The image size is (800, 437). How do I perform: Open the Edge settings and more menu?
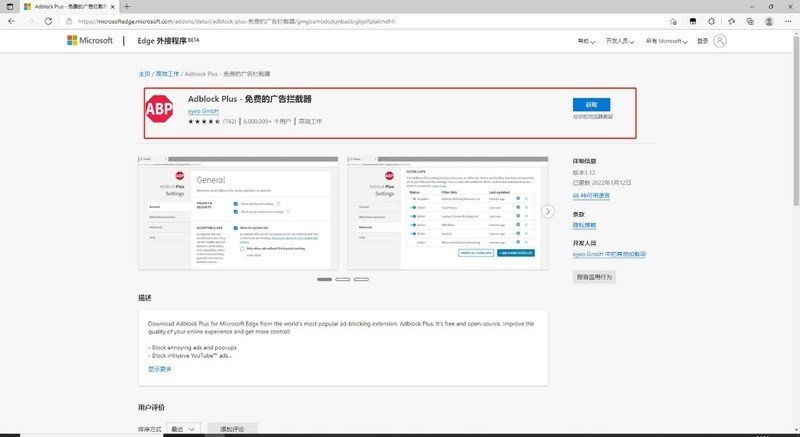[788, 21]
